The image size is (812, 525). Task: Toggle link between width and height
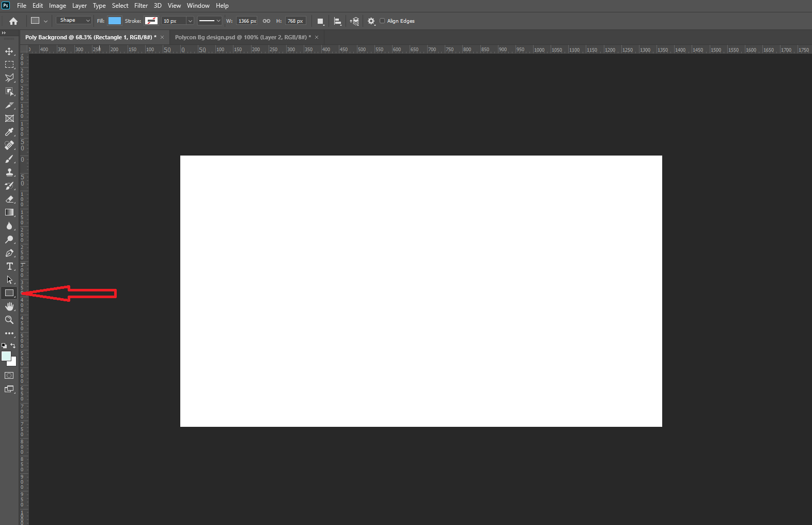tap(267, 21)
